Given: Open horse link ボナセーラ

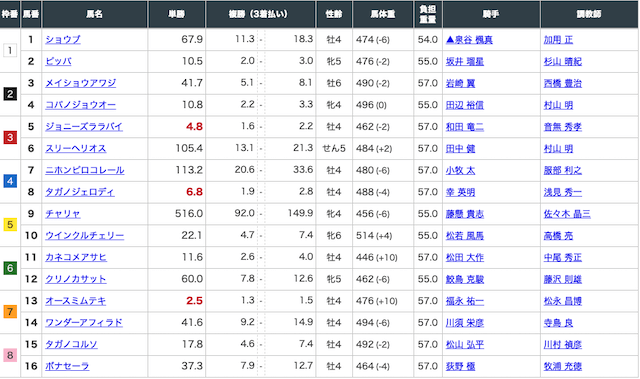Looking at the screenshot, I should (x=67, y=366).
